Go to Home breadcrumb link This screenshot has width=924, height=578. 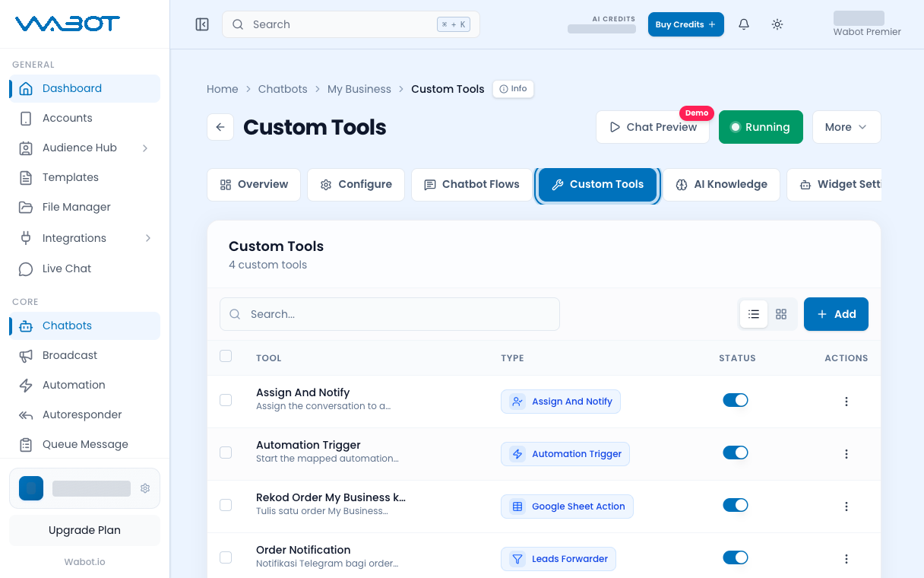click(x=223, y=89)
